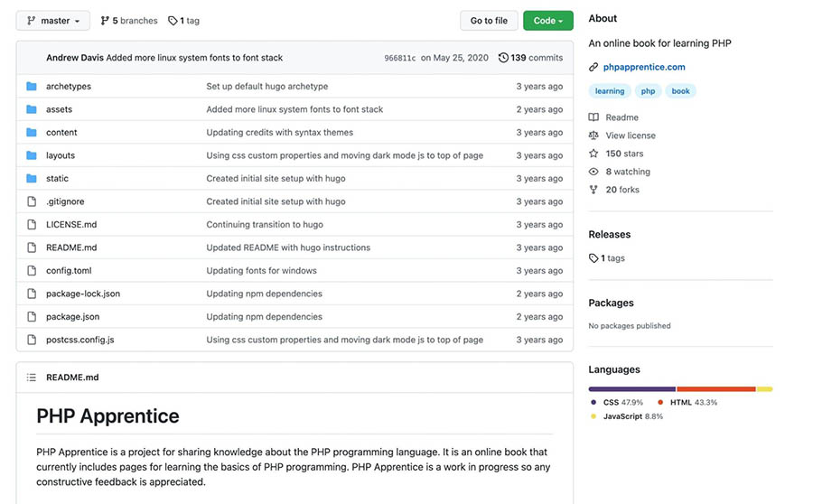The image size is (813, 504).
Task: Open the master branch dropdown
Action: [53, 21]
